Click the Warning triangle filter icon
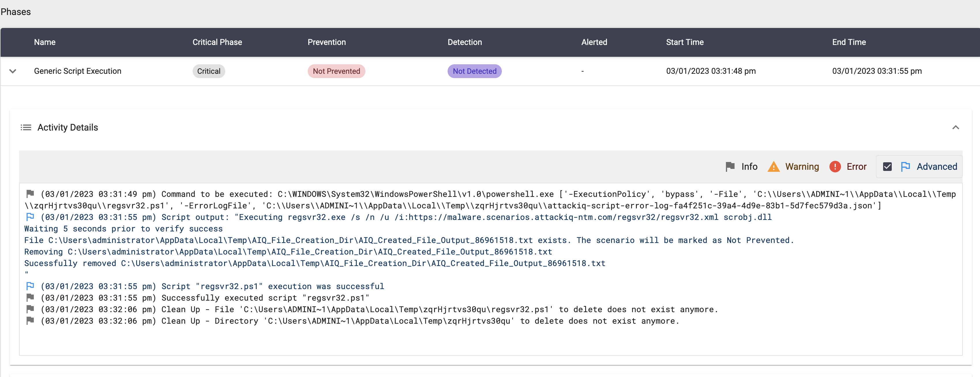 [x=774, y=167]
